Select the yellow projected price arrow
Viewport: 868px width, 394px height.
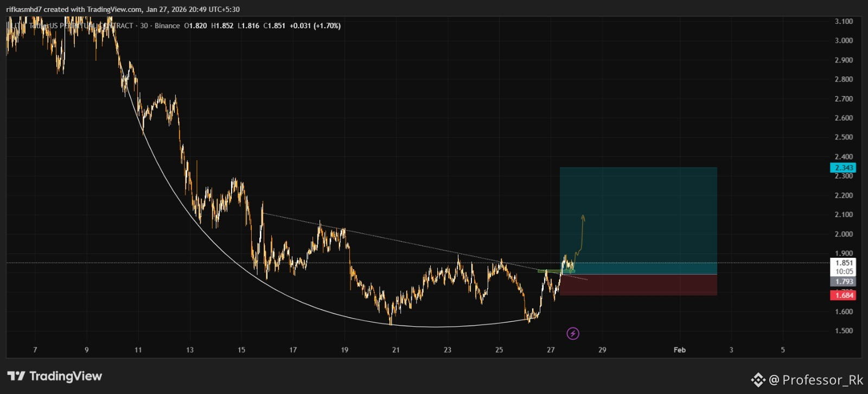[x=581, y=234]
